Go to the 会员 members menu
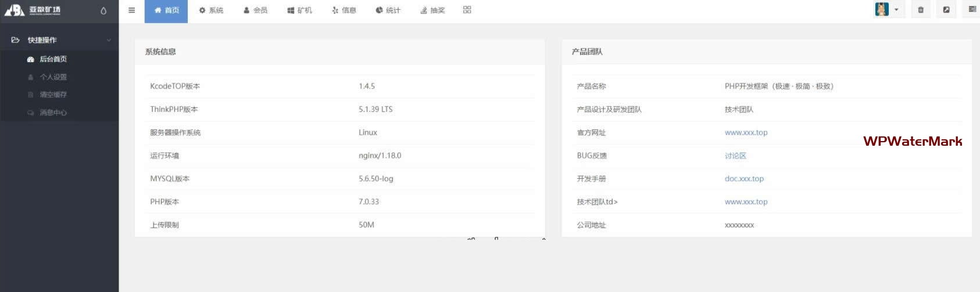The width and height of the screenshot is (980, 292). point(255,10)
